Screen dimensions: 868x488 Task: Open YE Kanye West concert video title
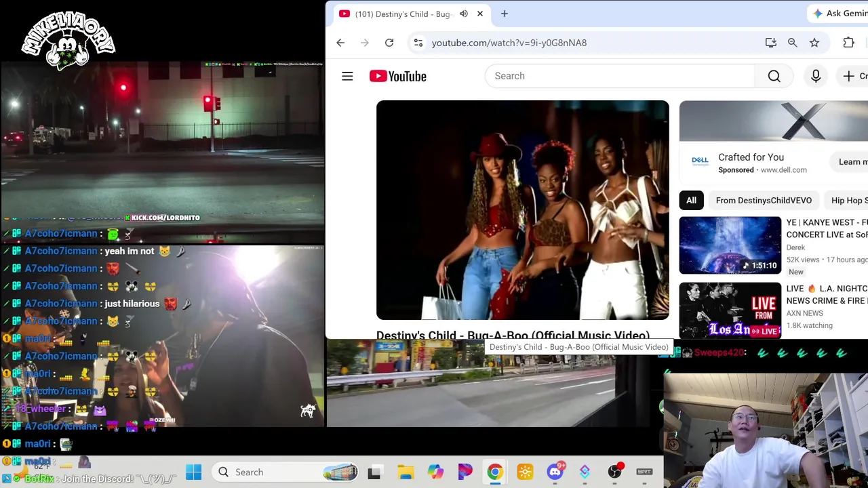(827, 228)
